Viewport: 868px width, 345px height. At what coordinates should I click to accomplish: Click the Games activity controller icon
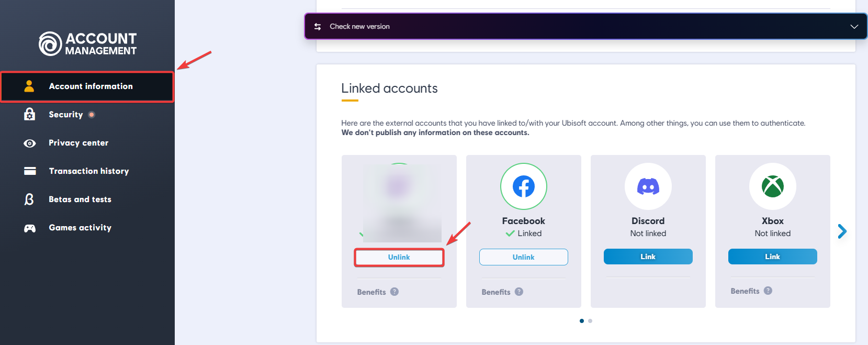(30, 228)
